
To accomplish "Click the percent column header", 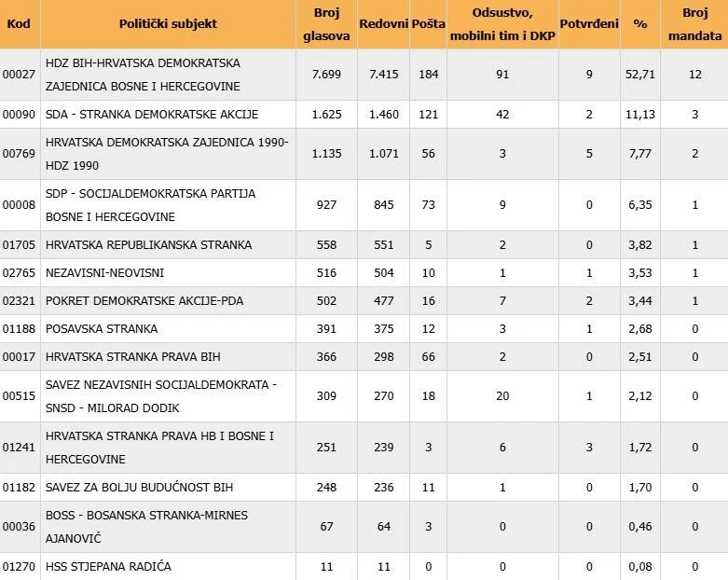I will [640, 23].
